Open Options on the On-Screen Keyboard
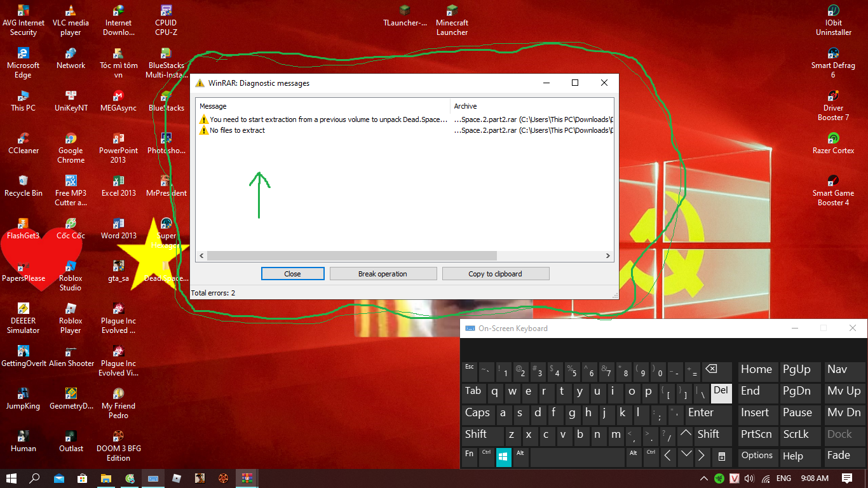Image resolution: width=868 pixels, height=488 pixels. 757,456
